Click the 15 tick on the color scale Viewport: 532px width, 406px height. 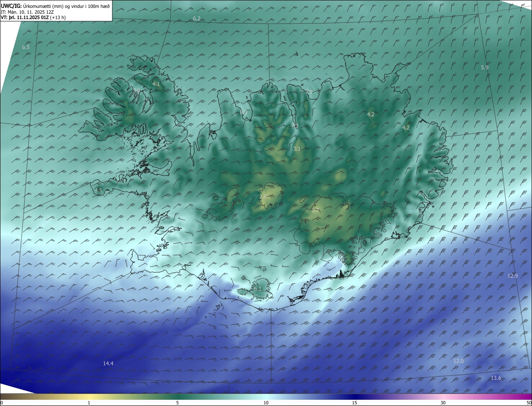pyautogui.click(x=355, y=403)
